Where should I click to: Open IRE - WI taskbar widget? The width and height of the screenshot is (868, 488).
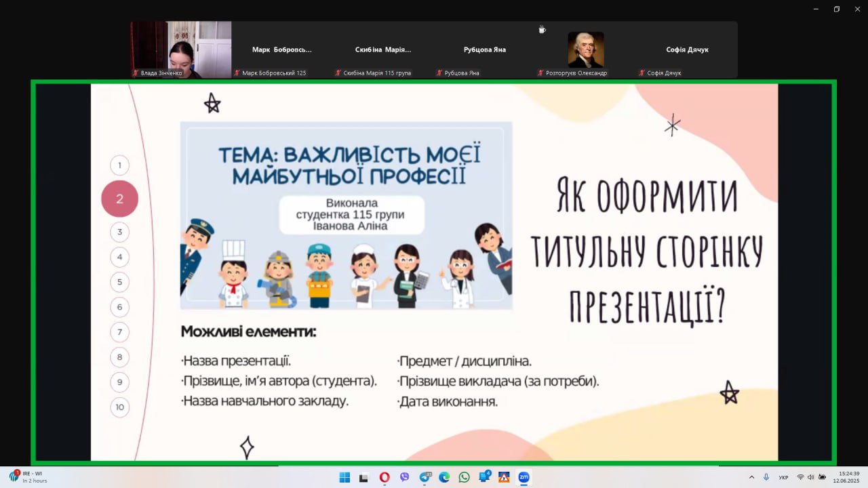[x=28, y=477]
